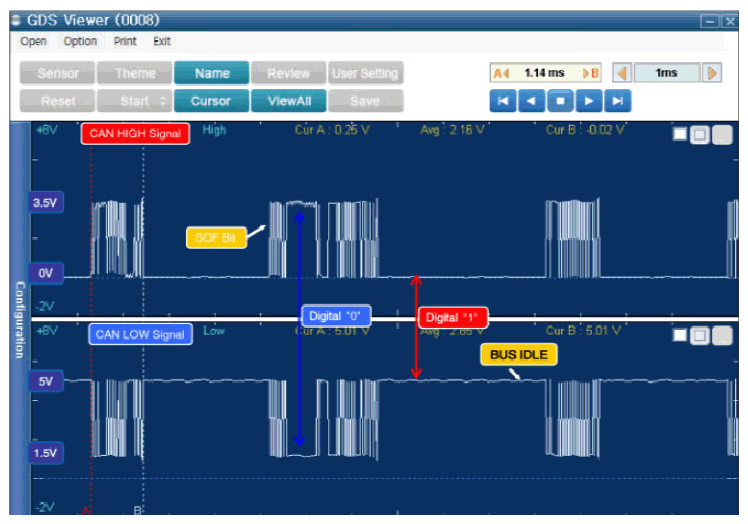The image size is (748, 524).
Task: Click gray button in CAN LOW channel corner
Action: (x=722, y=336)
